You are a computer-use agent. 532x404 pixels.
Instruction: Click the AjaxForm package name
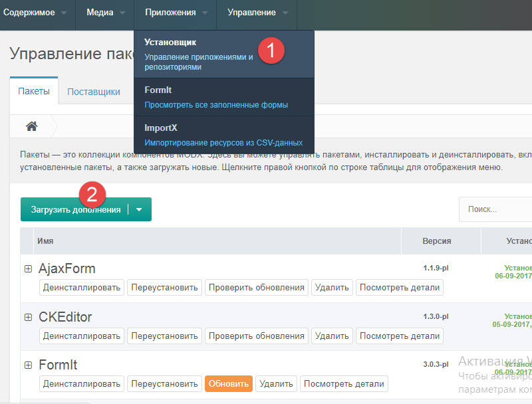coord(67,268)
